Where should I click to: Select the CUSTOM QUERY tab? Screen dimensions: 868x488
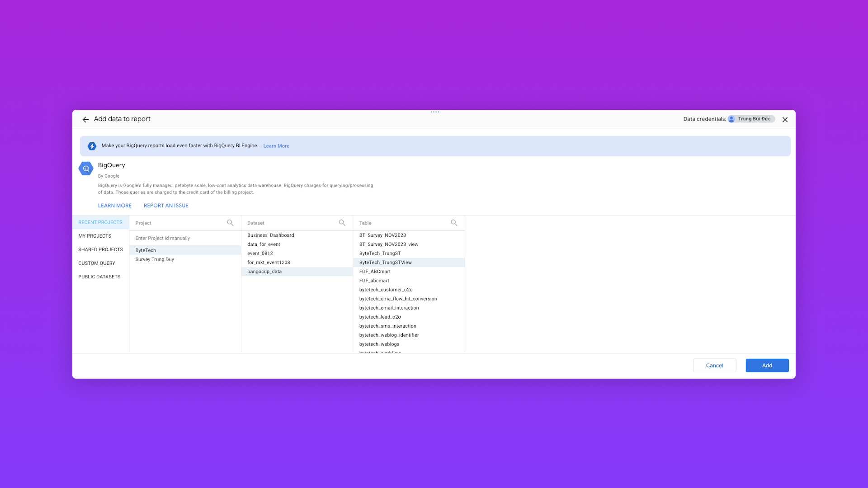96,263
